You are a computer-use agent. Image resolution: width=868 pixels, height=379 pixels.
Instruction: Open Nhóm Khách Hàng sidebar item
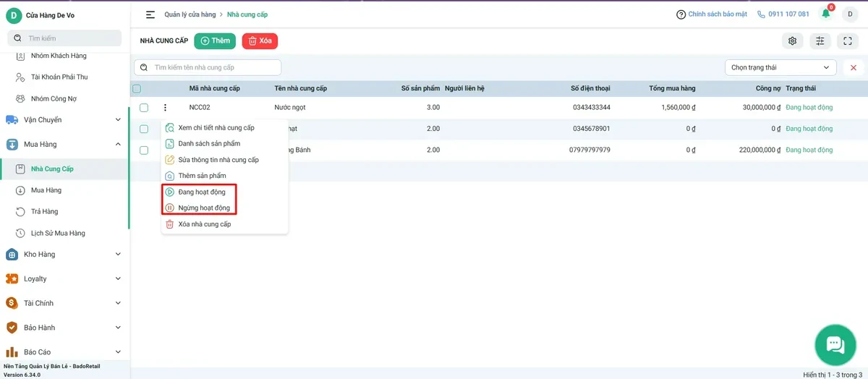[x=59, y=56]
